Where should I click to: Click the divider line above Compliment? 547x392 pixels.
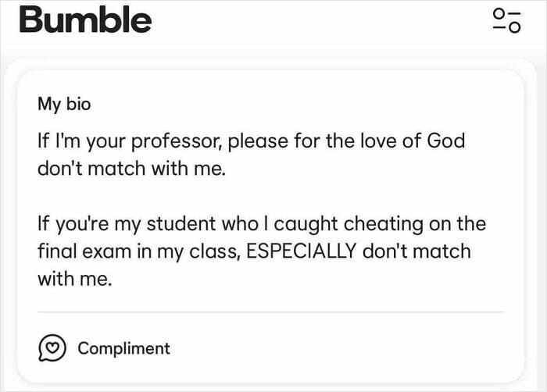tap(270, 312)
